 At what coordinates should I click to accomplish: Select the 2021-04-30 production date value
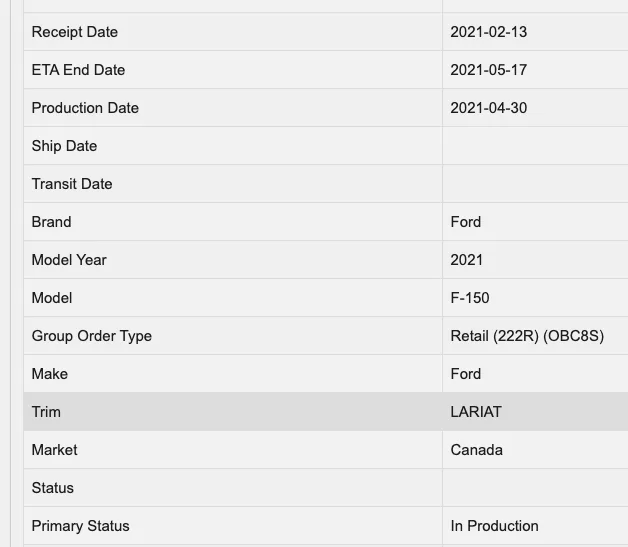(x=488, y=108)
